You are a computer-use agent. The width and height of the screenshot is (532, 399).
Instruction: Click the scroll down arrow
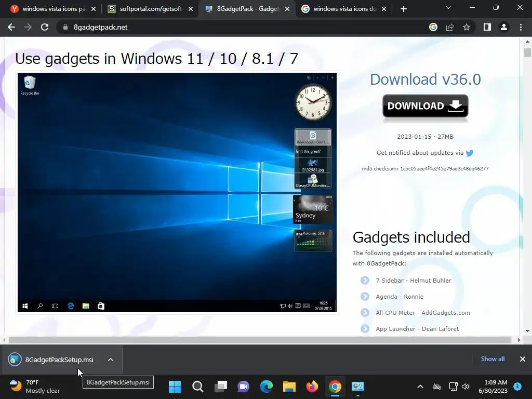pos(527,331)
